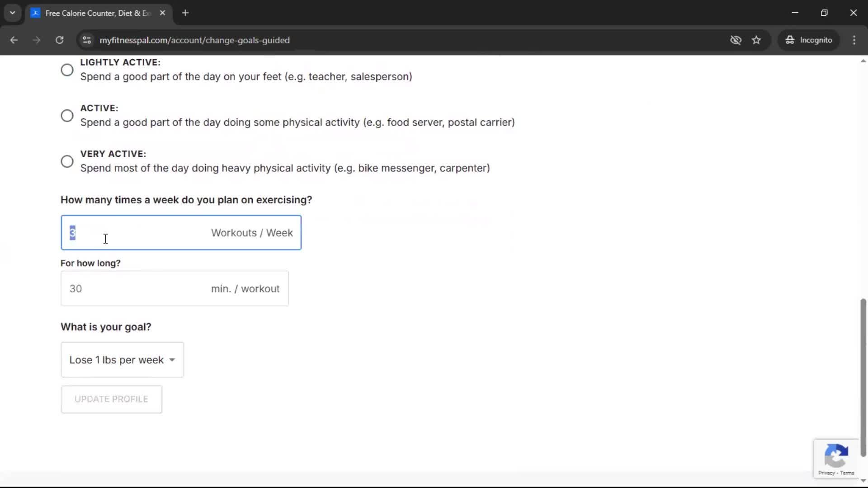Select the Active radio button
Image resolution: width=868 pixels, height=488 pixels.
tap(67, 116)
